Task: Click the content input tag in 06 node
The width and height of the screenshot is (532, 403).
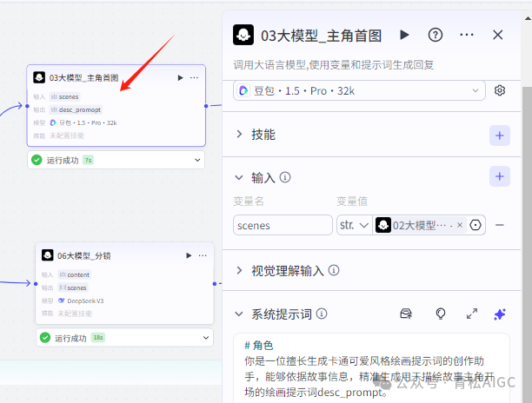Action: click(74, 274)
